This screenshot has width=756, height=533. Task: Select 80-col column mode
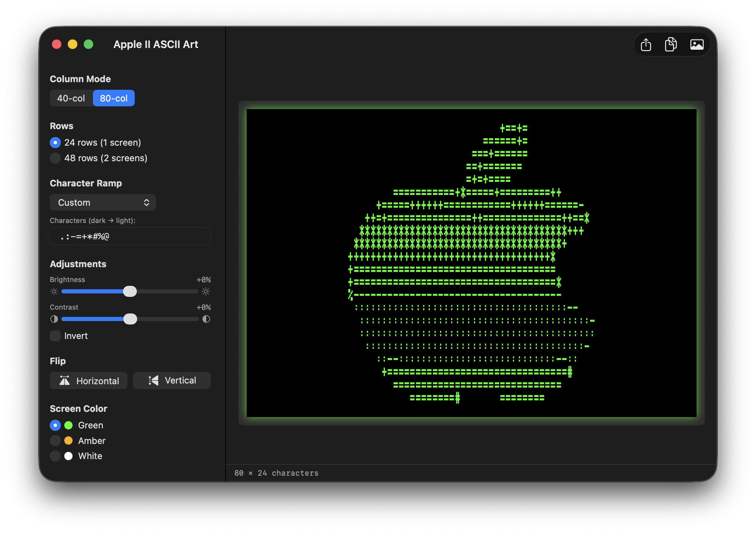tap(114, 98)
